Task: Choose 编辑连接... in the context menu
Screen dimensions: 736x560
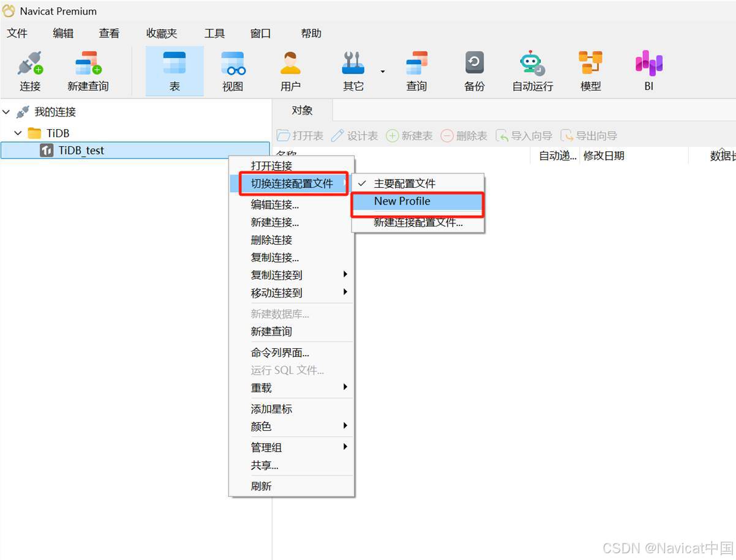Action: (x=291, y=204)
